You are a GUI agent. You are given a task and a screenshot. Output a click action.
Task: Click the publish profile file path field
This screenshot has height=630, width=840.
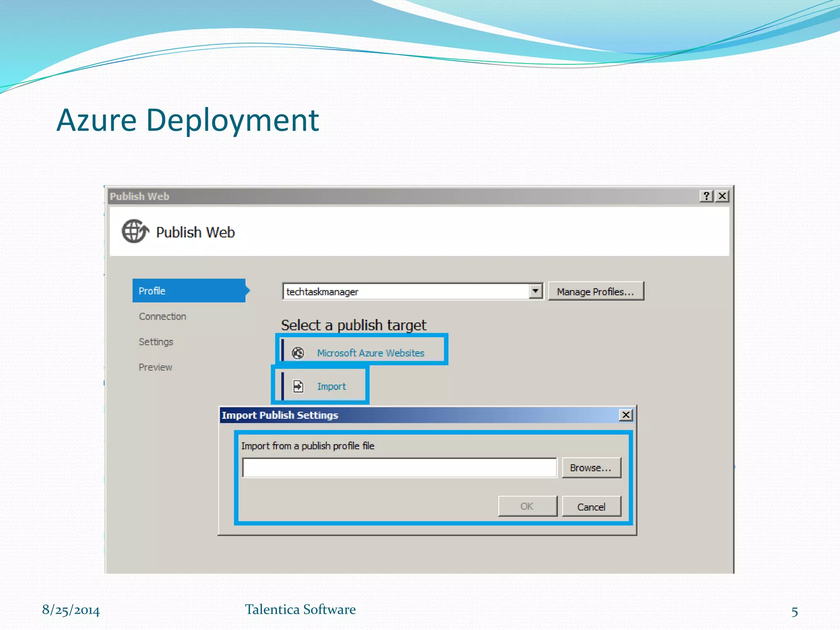point(399,468)
